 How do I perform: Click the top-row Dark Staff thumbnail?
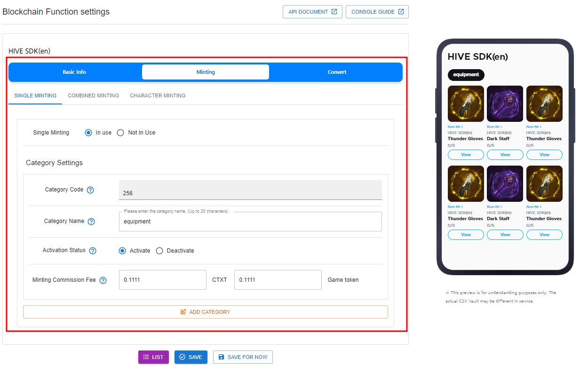[x=505, y=104]
